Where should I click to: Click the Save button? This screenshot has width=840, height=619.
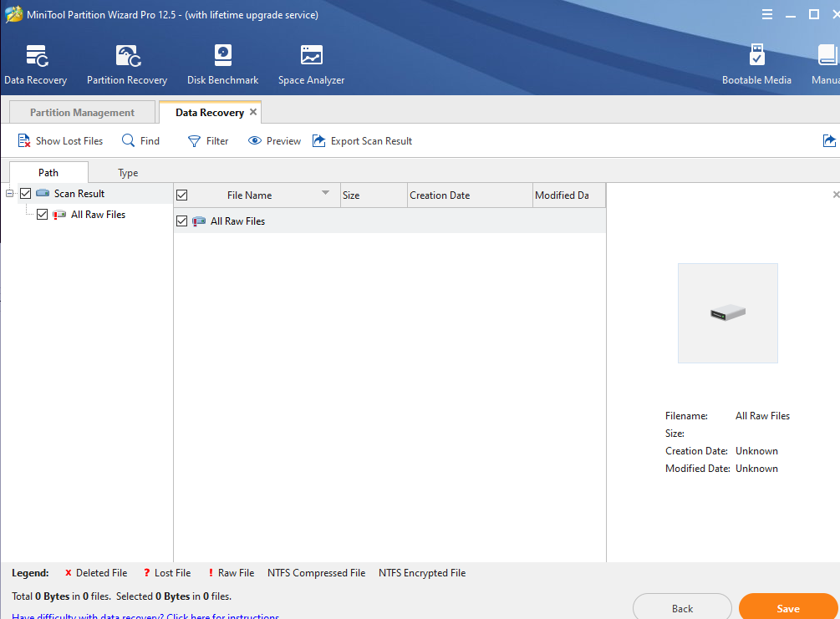point(788,608)
